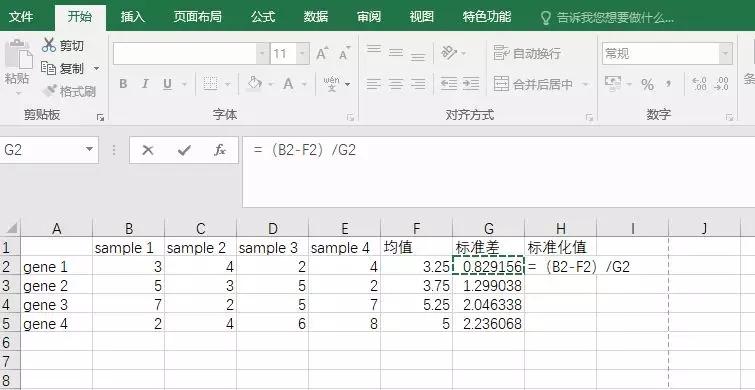This screenshot has width=755, height=390.
Task: Switch to 插入 Insert tab
Action: (132, 17)
